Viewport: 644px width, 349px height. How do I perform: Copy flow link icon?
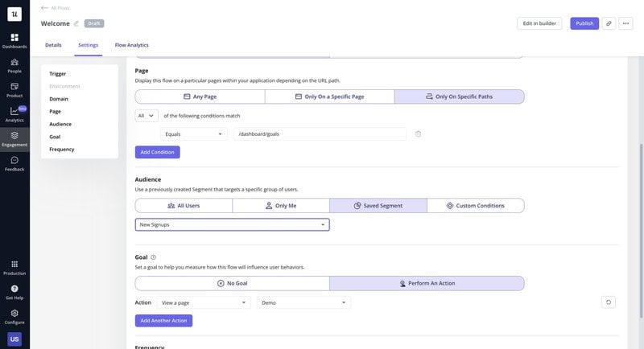point(609,23)
